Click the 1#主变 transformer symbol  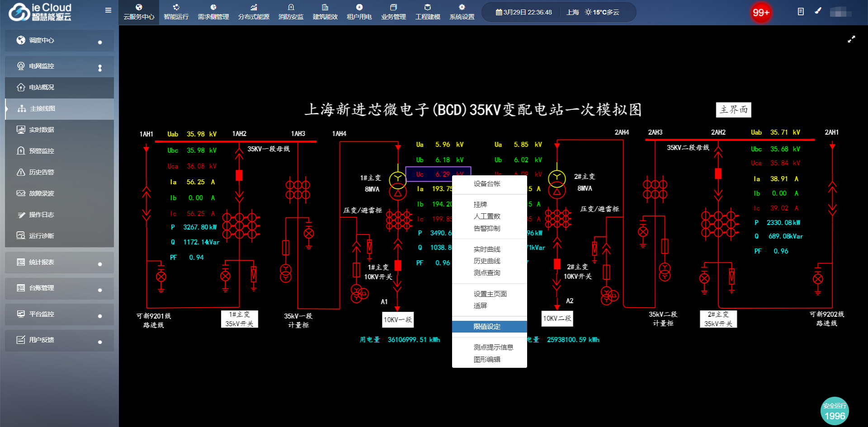coord(398,186)
